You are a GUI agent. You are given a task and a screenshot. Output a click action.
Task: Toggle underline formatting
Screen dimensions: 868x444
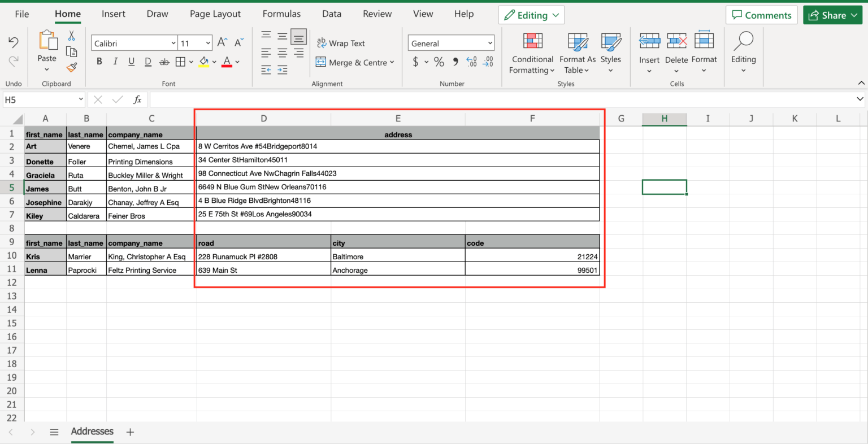131,62
